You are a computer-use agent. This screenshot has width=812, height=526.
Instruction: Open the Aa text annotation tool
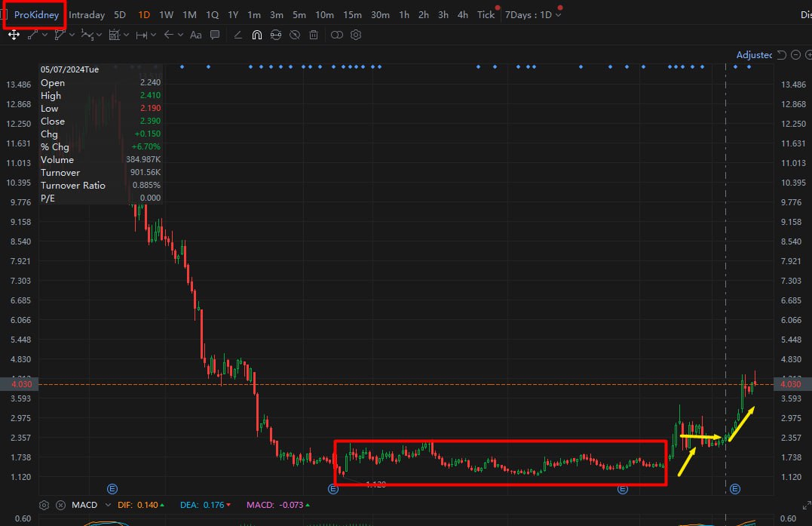[196, 35]
